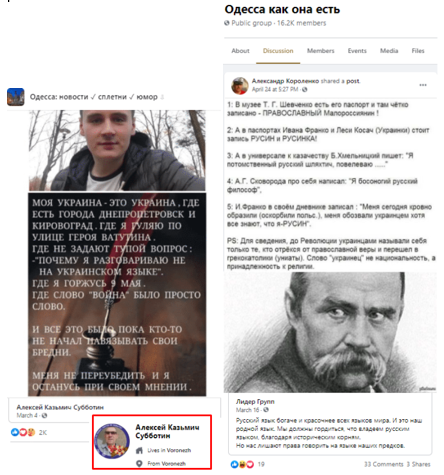Click the globe icon beside Public group
This screenshot has width=444, height=475.
tap(227, 23)
